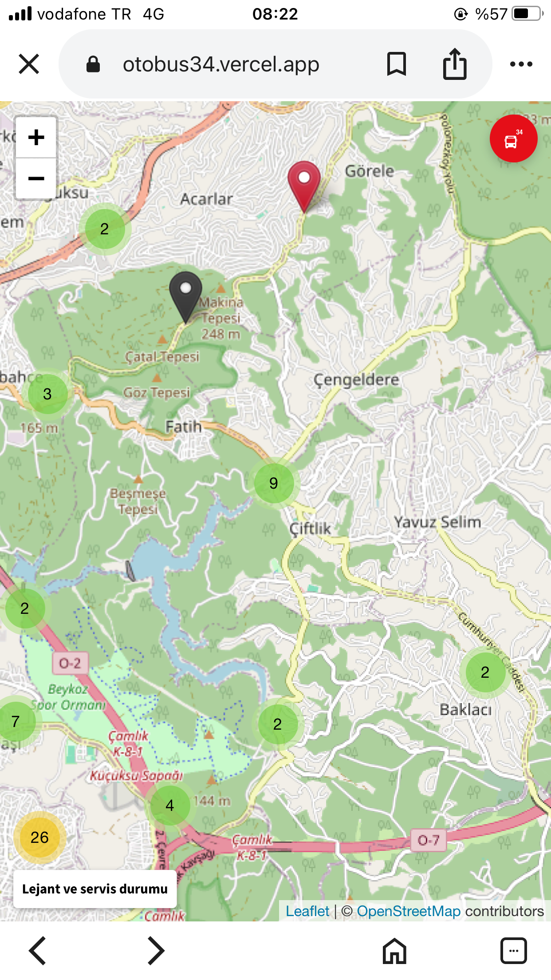Open the OpenStreetMap link
551x980 pixels.
(409, 911)
